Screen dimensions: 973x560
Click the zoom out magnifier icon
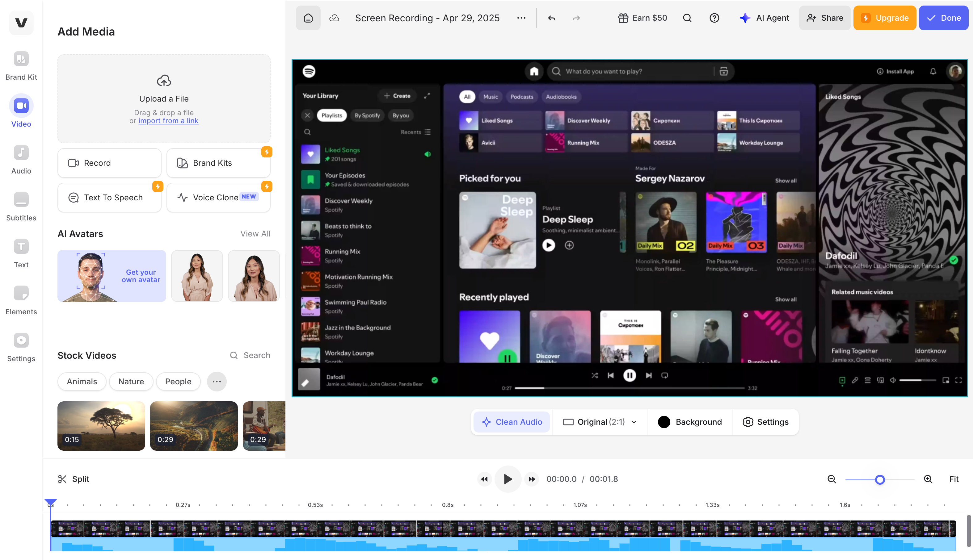[x=832, y=479]
